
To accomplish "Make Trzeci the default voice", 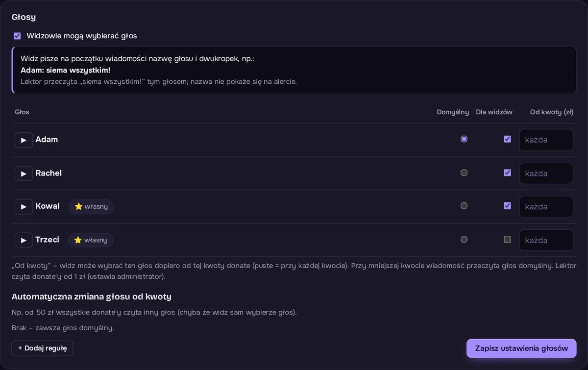I will coord(464,240).
